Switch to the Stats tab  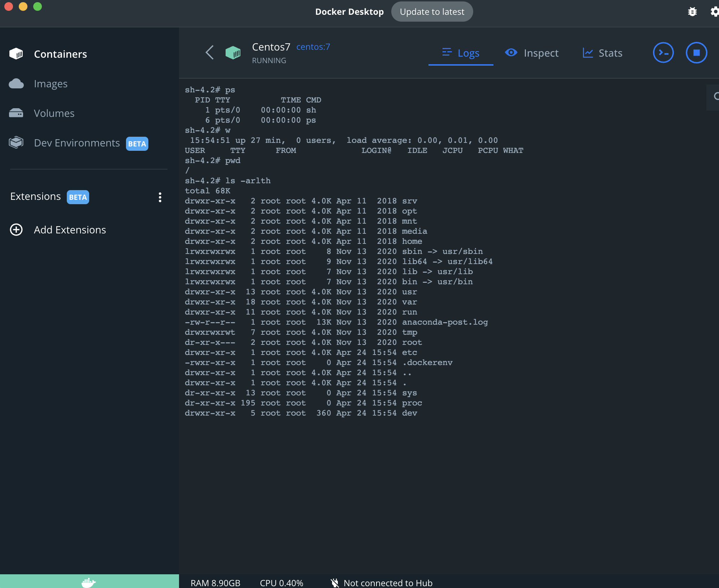(x=602, y=53)
